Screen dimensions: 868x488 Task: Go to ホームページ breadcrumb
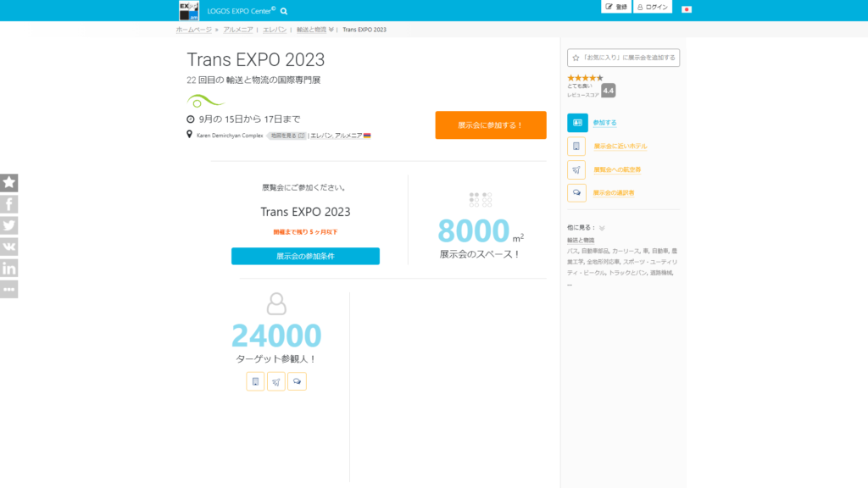pyautogui.click(x=194, y=30)
